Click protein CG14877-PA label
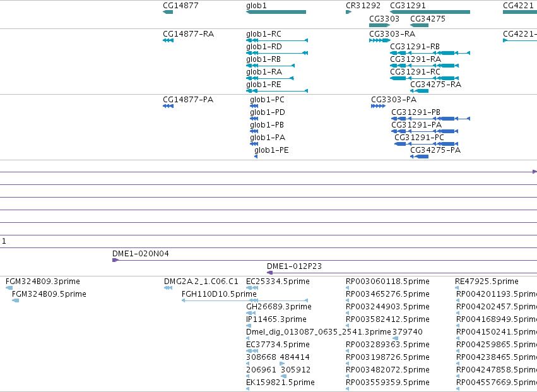The height and width of the screenshot is (392, 537). click(188, 100)
